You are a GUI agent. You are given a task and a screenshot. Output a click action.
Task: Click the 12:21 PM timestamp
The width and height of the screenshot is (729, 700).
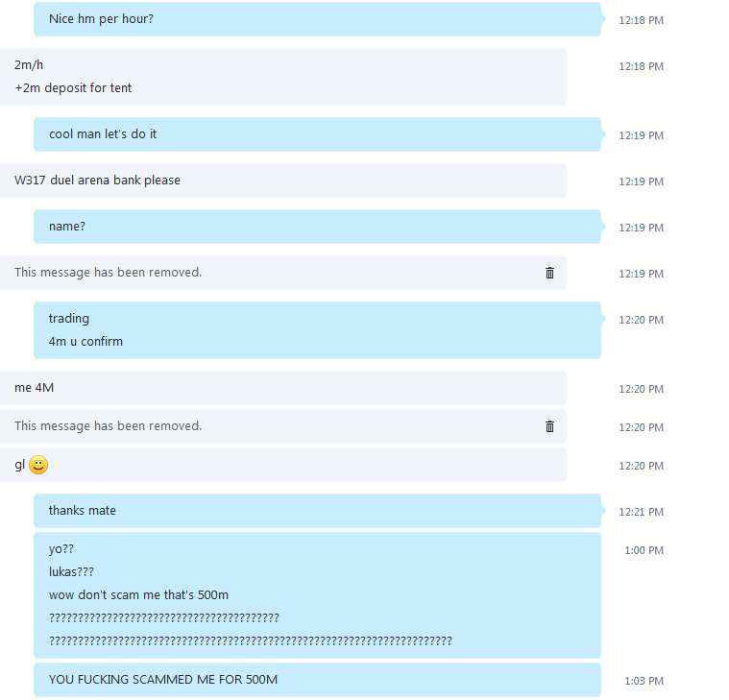[641, 512]
